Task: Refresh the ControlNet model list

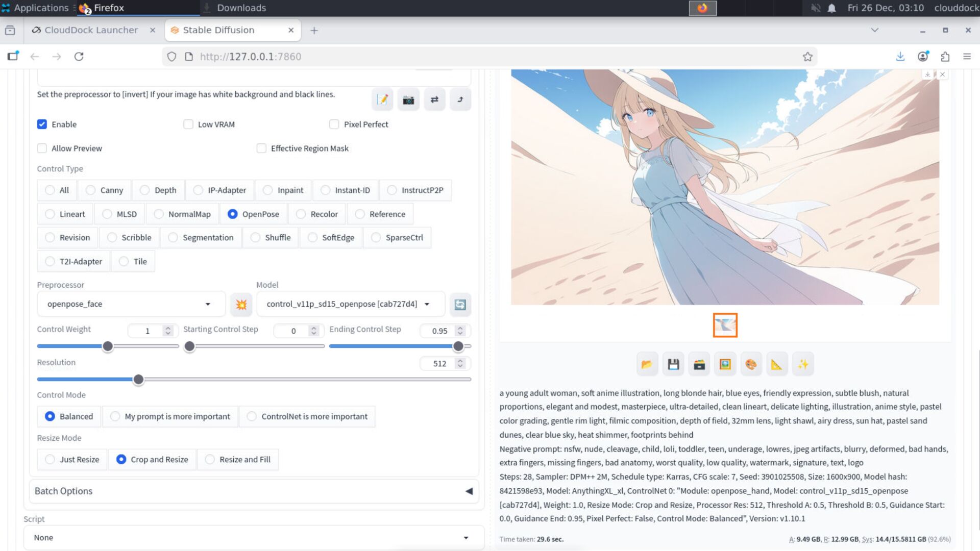Action: [x=460, y=305]
